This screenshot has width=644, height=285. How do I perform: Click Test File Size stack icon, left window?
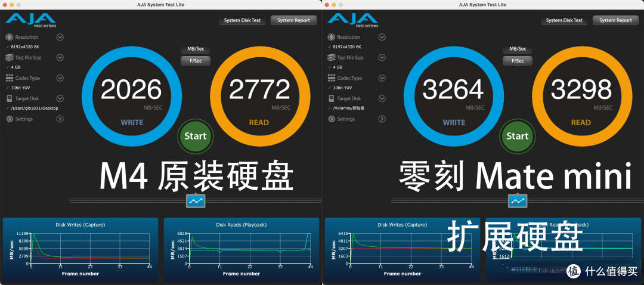click(9, 57)
